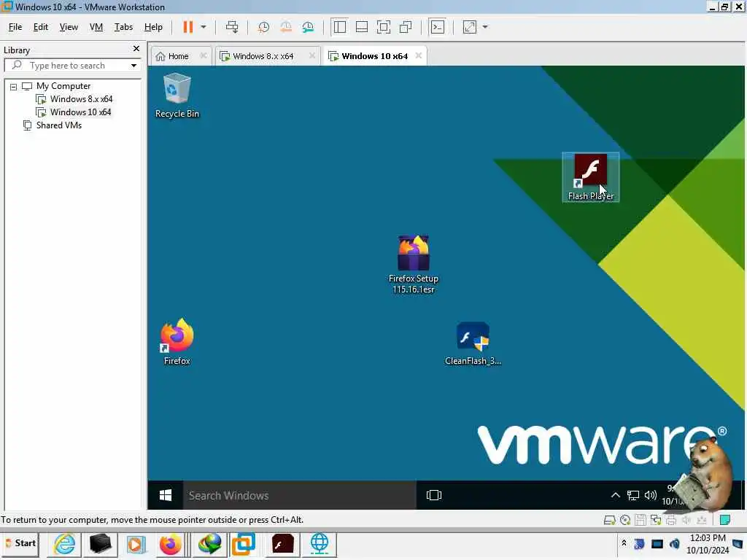Image resolution: width=747 pixels, height=560 pixels.
Task: Close the Windows 8.x x64 tab
Action: click(x=312, y=55)
